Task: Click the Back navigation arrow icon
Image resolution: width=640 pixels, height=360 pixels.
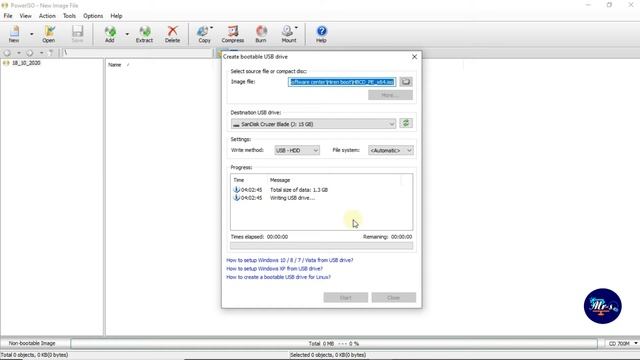Action: click(x=7, y=53)
